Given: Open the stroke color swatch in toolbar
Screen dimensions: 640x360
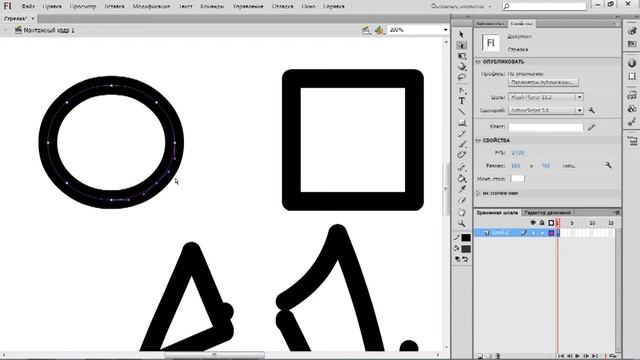Looking at the screenshot, I should click(466, 238).
